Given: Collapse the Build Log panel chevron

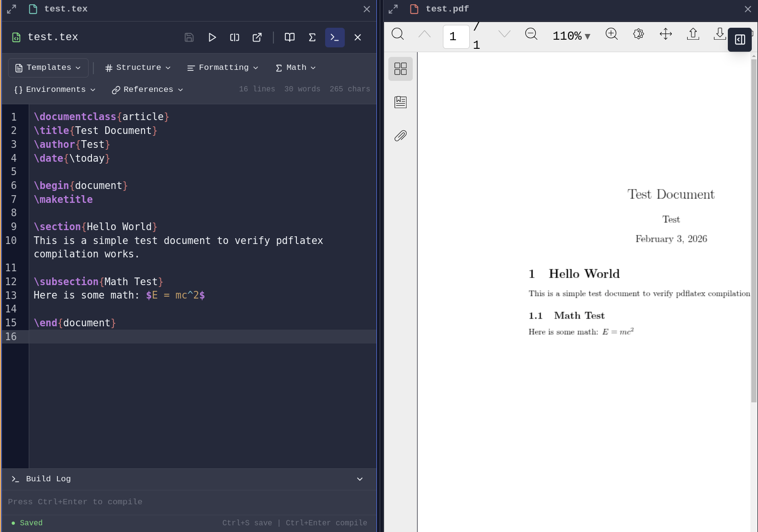Looking at the screenshot, I should [x=360, y=479].
